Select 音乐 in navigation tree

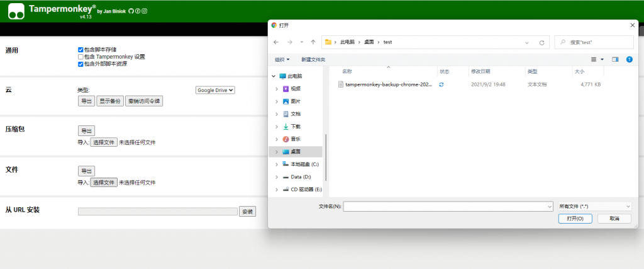point(297,139)
